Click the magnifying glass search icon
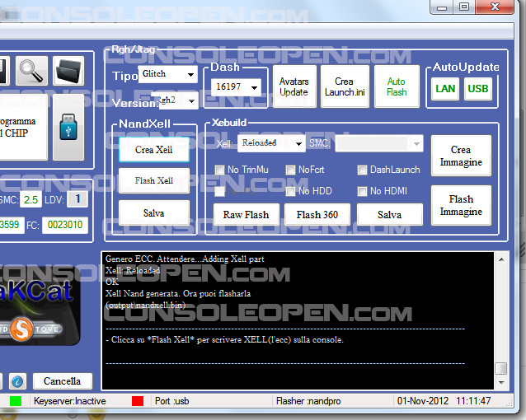This screenshot has width=526, height=420. [31, 71]
